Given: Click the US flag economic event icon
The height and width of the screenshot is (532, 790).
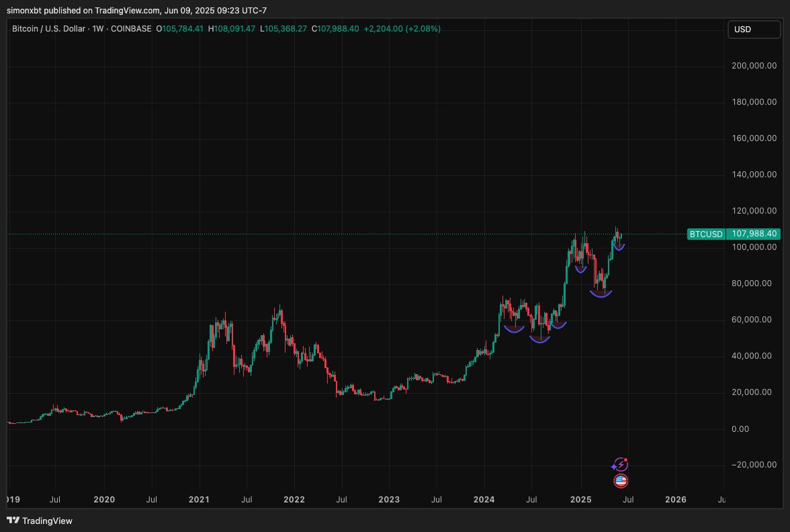Looking at the screenshot, I should (x=621, y=481).
